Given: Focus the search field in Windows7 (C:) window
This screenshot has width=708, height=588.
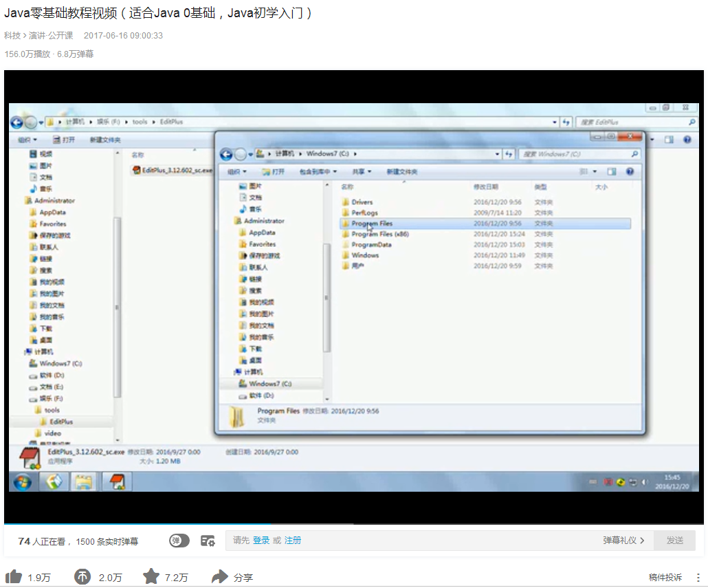Looking at the screenshot, I should 581,154.
